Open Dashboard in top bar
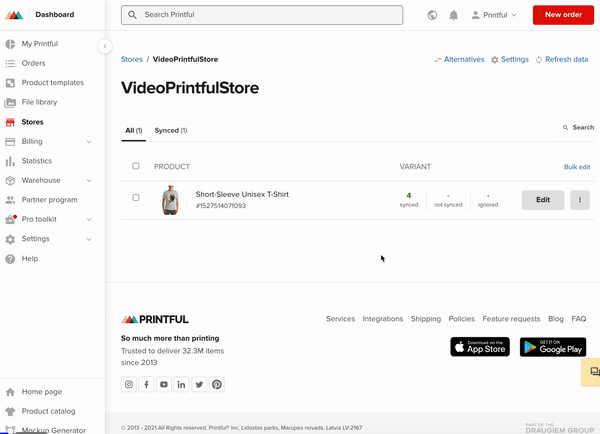Image resolution: width=600 pixels, height=434 pixels. pos(55,15)
